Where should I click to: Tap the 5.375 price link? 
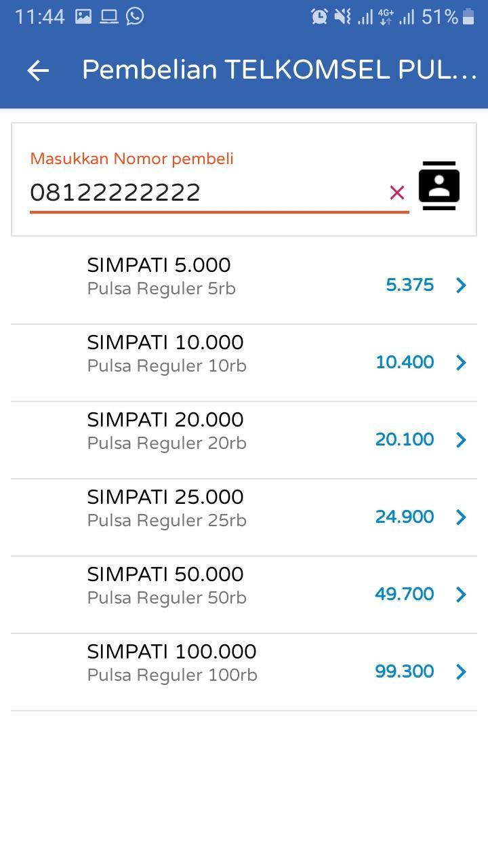tap(409, 285)
